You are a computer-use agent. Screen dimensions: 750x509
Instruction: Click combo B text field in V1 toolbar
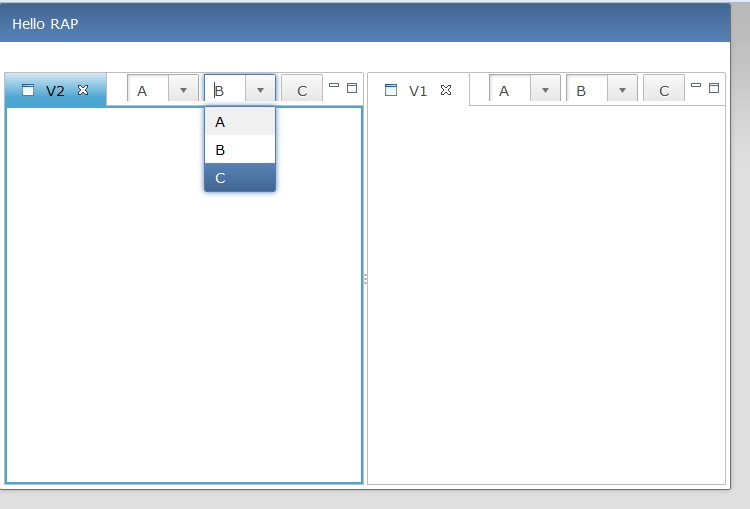pyautogui.click(x=587, y=90)
